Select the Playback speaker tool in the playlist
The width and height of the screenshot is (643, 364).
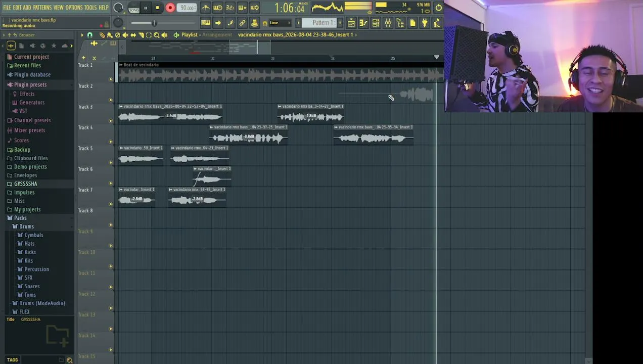point(164,35)
